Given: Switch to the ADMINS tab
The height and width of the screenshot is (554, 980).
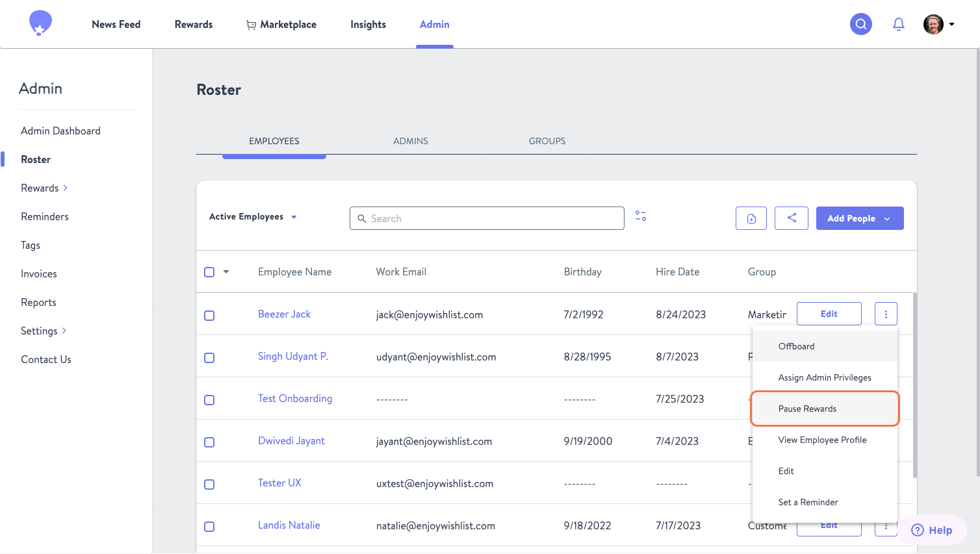Looking at the screenshot, I should tap(411, 141).
